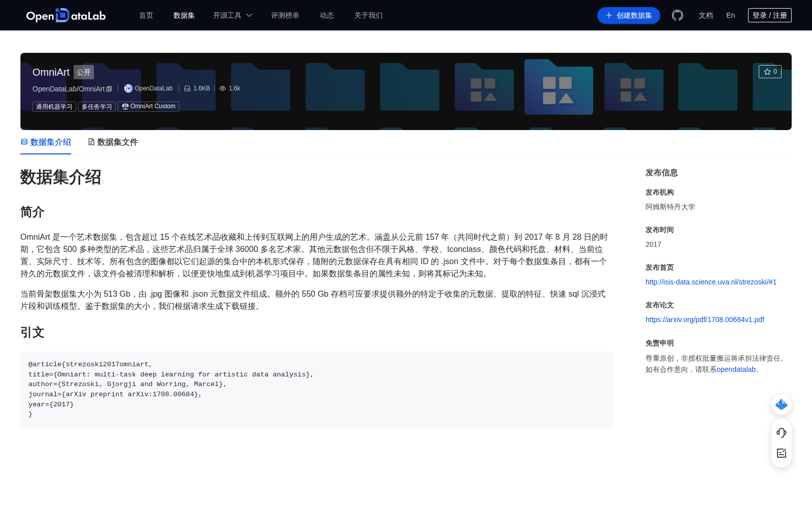
Task: Click the 1.6KB size value
Action: (201, 88)
